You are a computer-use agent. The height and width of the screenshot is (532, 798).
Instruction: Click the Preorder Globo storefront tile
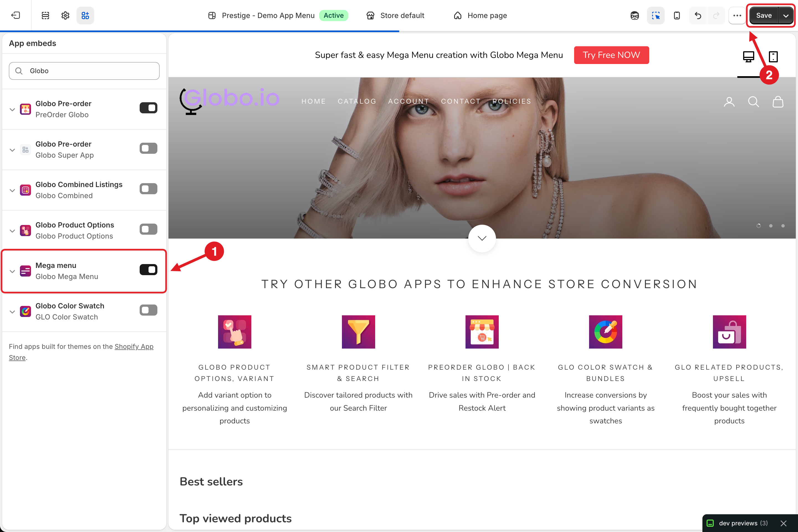pyautogui.click(x=482, y=332)
